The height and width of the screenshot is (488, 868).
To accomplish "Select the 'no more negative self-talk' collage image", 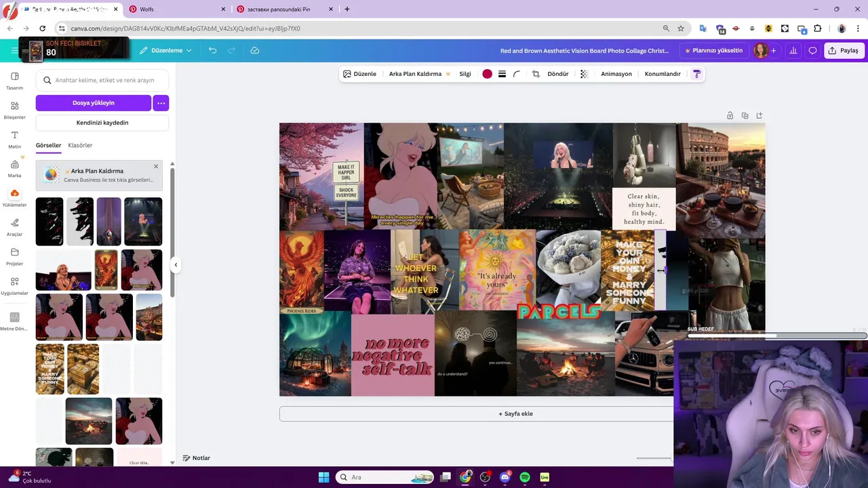I will pos(393,355).
